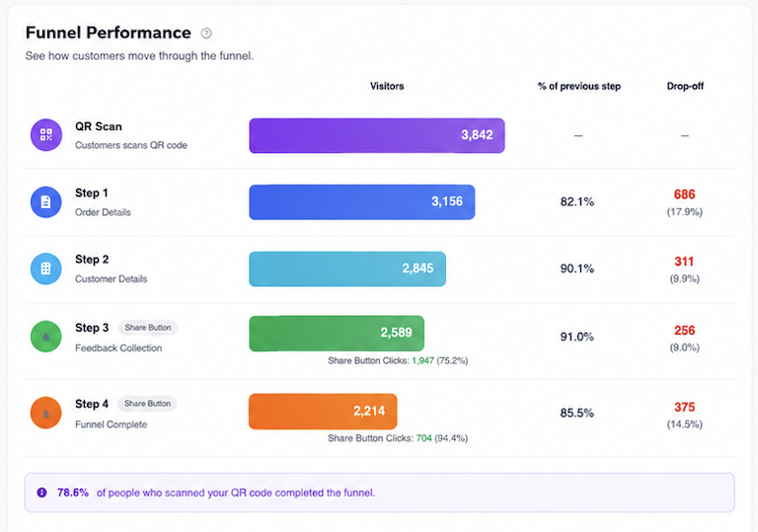The height and width of the screenshot is (532, 758).
Task: Click the info icon in the summary banner
Action: pyautogui.click(x=42, y=493)
